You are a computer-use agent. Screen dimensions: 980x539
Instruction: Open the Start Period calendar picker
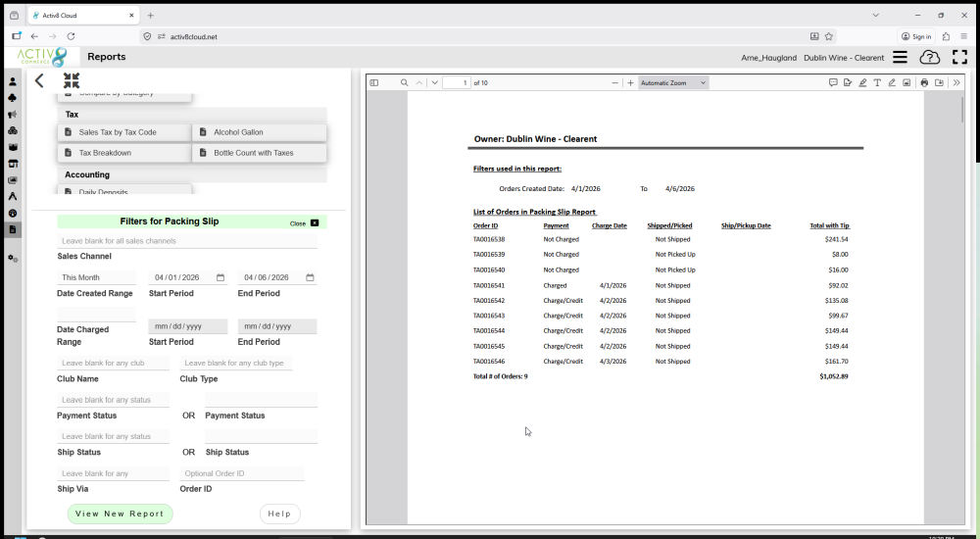click(x=220, y=277)
